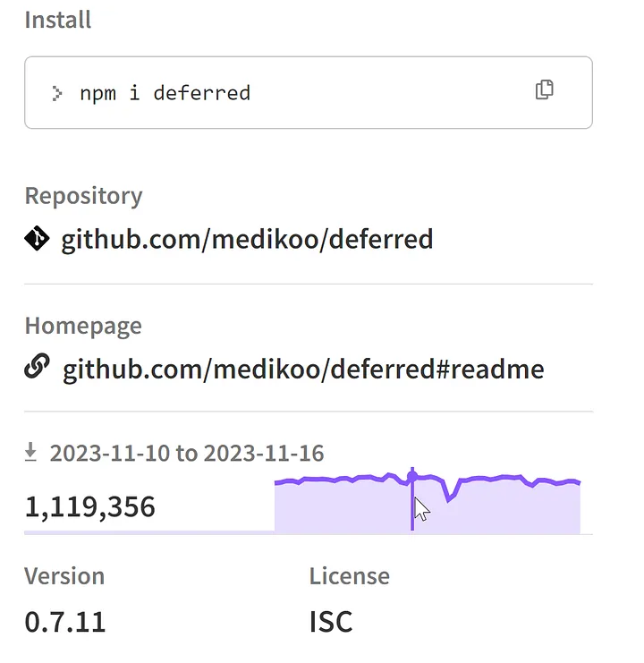This screenshot has height=663, width=644.
Task: Copy the npm install command
Action: coord(544,89)
